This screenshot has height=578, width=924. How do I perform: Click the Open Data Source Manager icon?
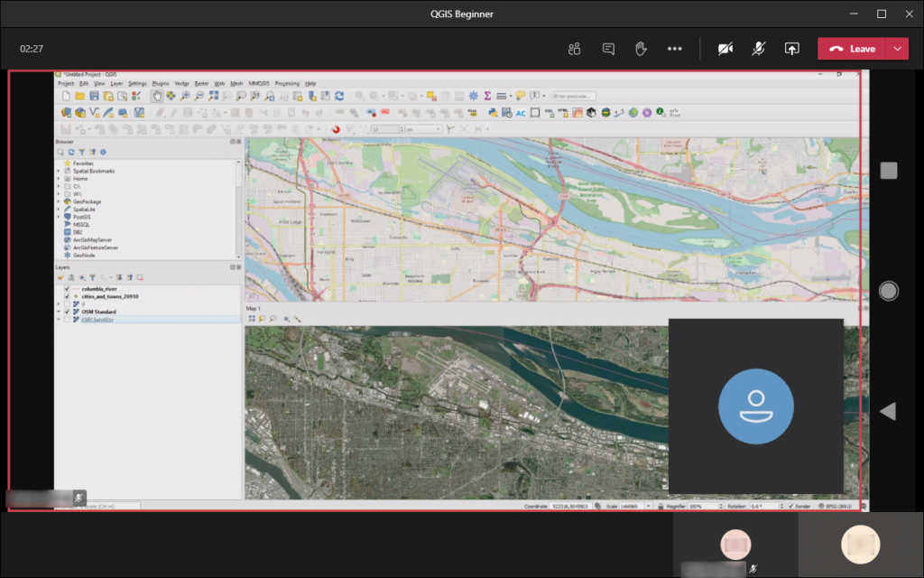66,113
